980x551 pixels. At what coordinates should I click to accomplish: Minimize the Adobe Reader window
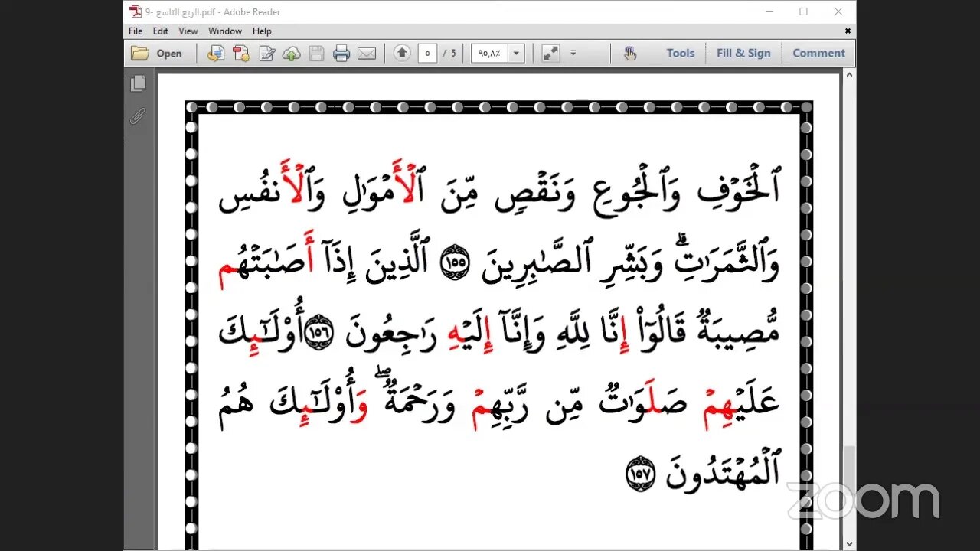(x=769, y=11)
